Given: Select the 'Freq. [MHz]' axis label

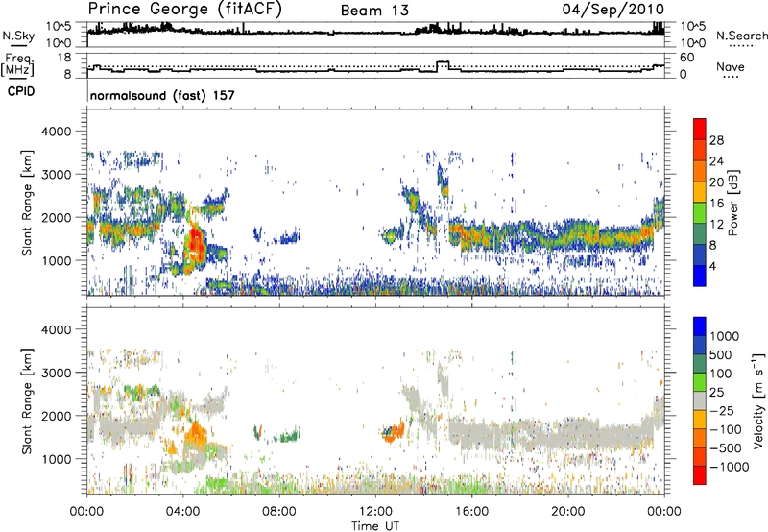Looking at the screenshot, I should (x=18, y=65).
